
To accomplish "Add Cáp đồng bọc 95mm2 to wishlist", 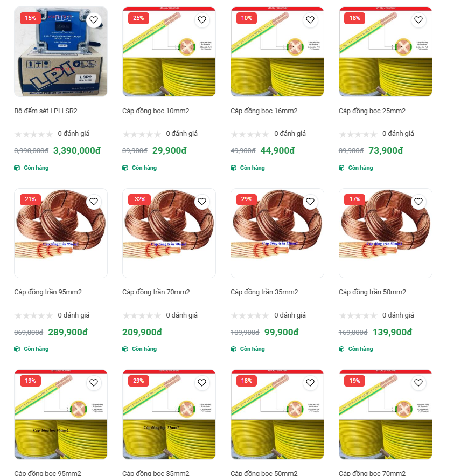I will (94, 383).
